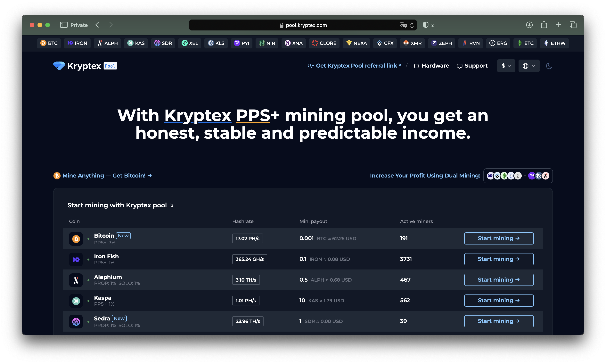The image size is (606, 364).
Task: Click the underlined PPS word in headline
Action: [253, 115]
